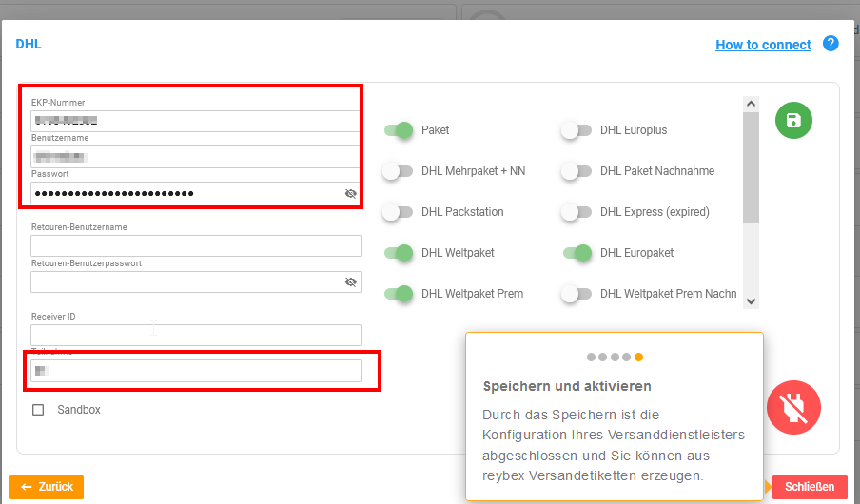Click the orange Zurück button
Image resolution: width=860 pixels, height=504 pixels.
pos(46,487)
